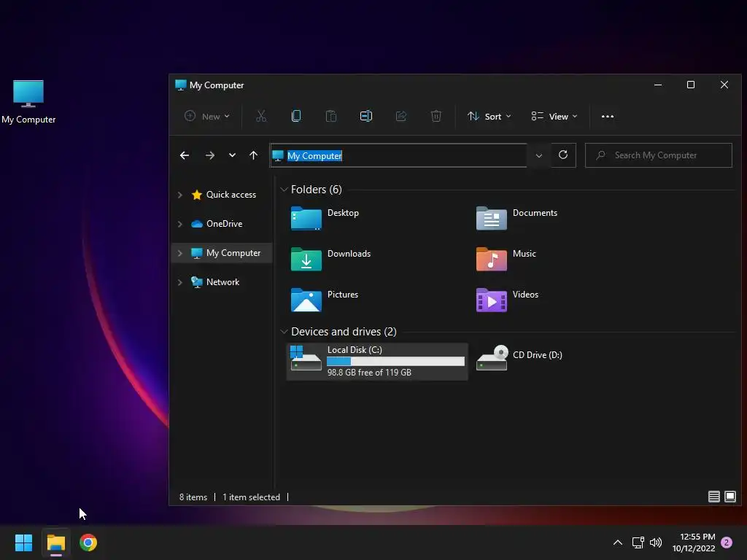The height and width of the screenshot is (560, 747).
Task: Refresh the My Computer view
Action: (x=563, y=155)
